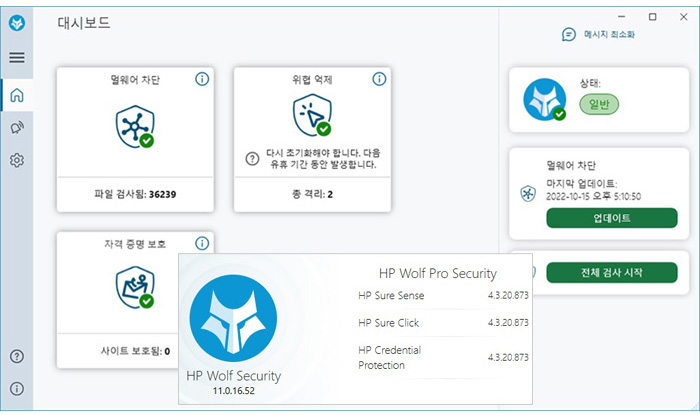Click HP Sure Sense version 4.3.20.873
700x415 pixels.
[x=508, y=295]
